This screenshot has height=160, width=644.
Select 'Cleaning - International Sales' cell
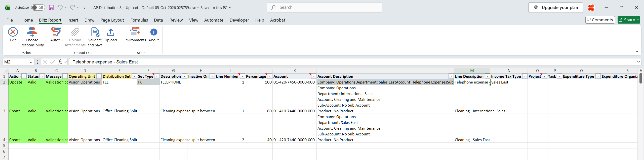coord(472,99)
